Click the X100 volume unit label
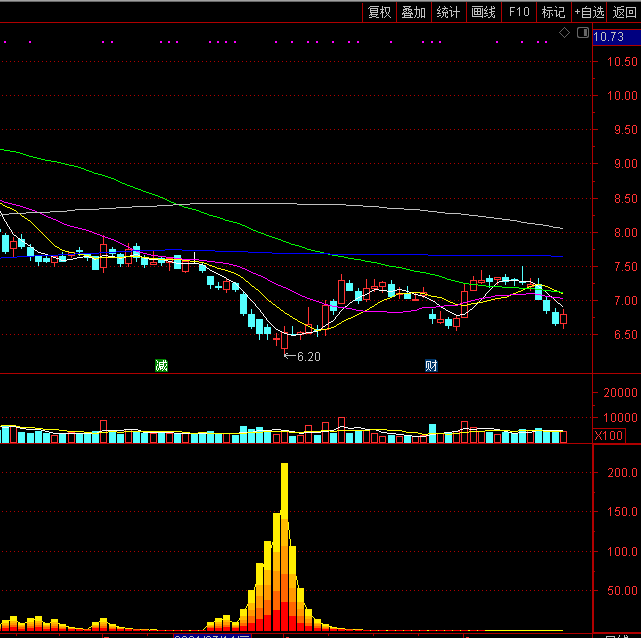Viewport: 641px width, 638px height. 609,436
